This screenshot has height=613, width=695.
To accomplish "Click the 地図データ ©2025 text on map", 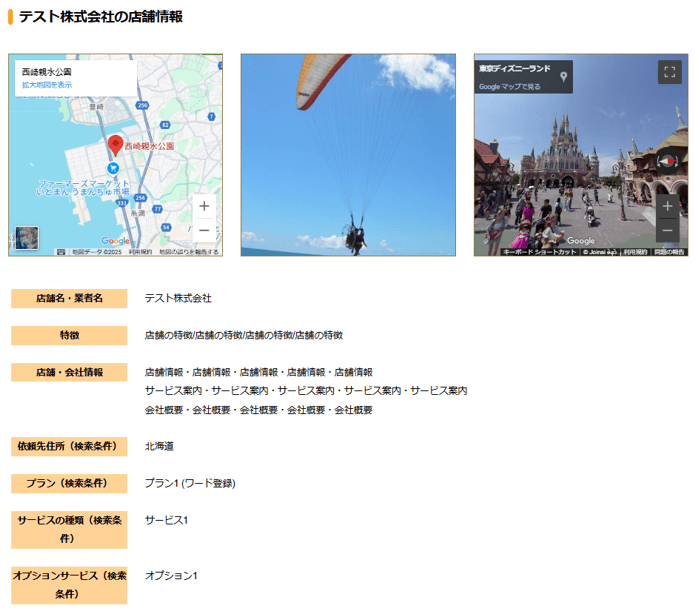I will [x=97, y=252].
